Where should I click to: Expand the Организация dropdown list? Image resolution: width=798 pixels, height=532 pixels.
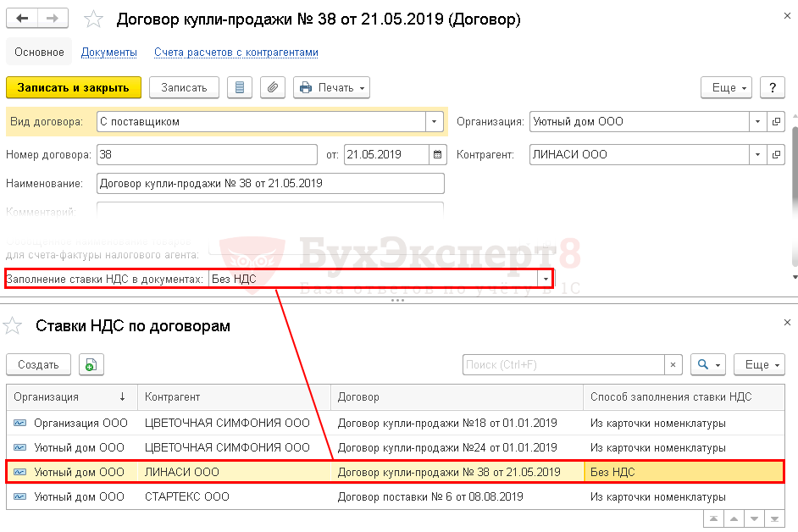tap(757, 122)
